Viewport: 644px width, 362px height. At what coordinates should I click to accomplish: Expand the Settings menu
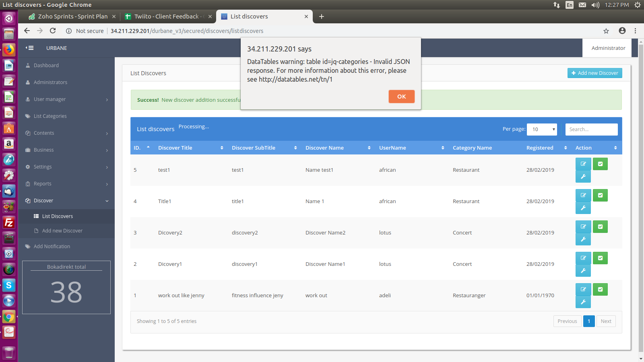[x=66, y=167]
